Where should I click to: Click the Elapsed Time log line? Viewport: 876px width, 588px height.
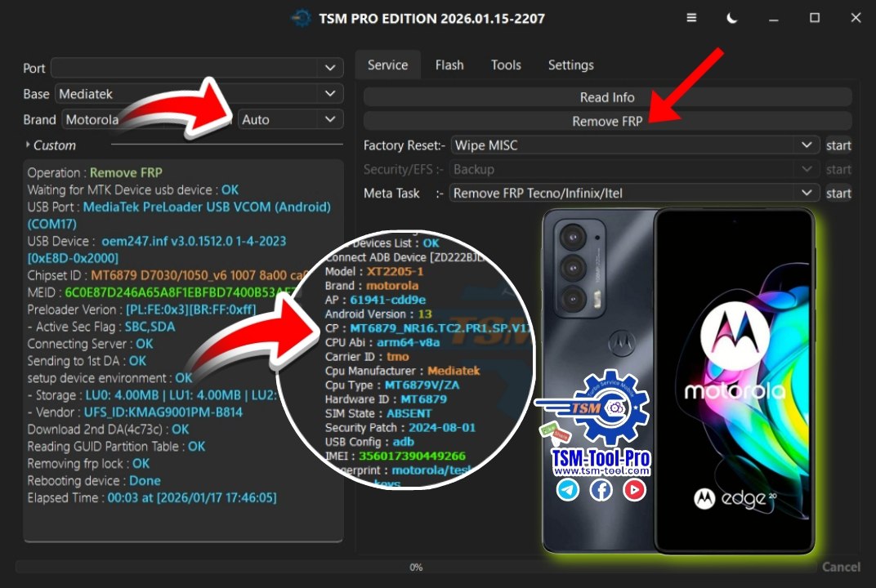(152, 497)
